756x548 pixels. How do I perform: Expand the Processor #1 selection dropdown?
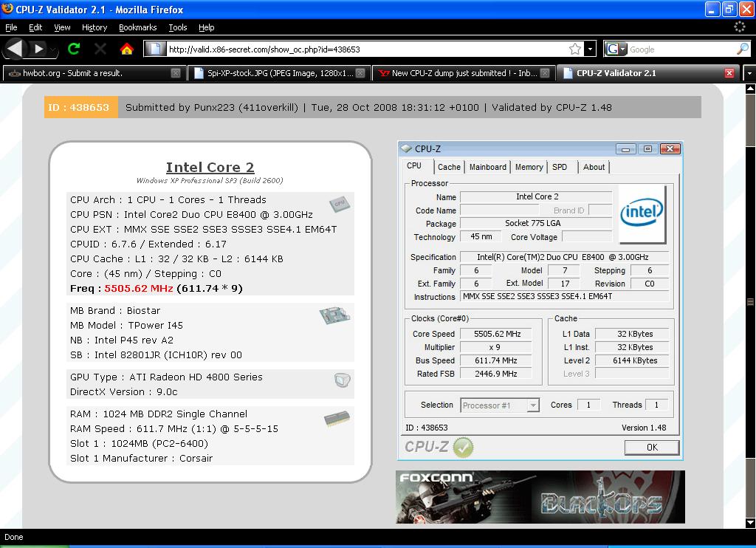tap(533, 405)
